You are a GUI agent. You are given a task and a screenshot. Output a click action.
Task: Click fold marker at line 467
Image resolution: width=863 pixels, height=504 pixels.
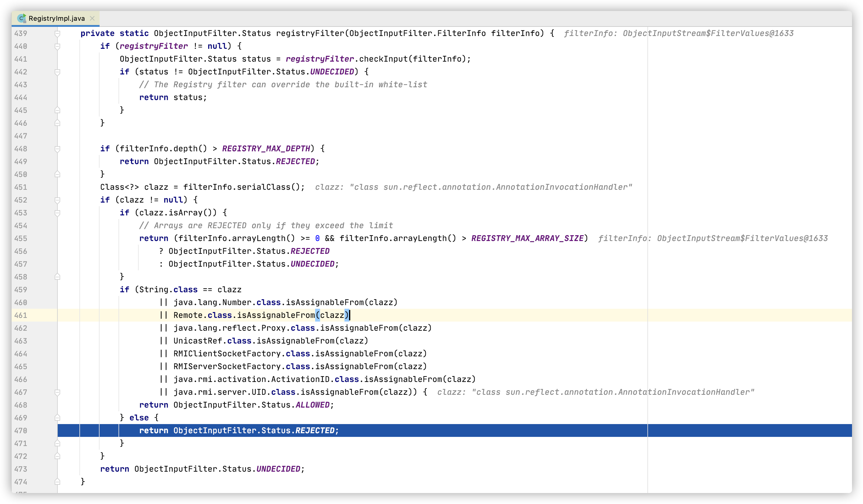pyautogui.click(x=57, y=392)
